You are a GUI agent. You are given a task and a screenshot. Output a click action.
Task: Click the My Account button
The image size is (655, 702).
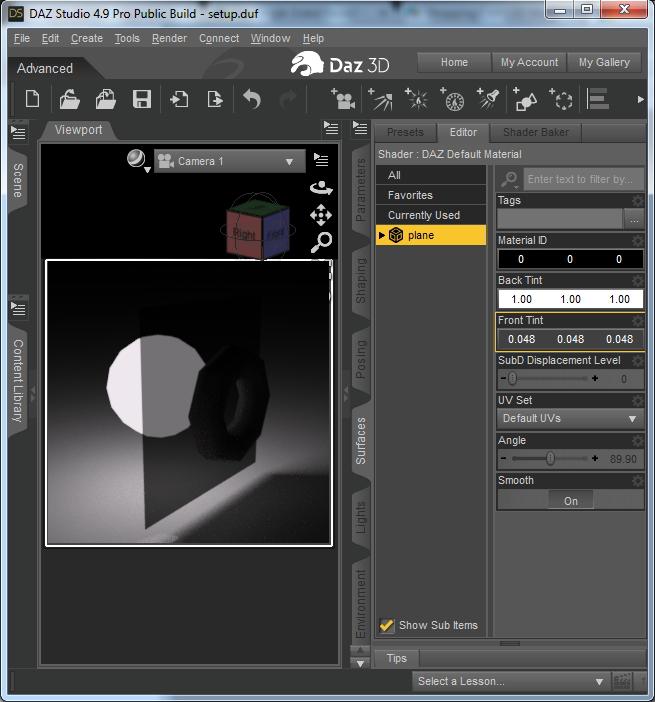click(529, 62)
